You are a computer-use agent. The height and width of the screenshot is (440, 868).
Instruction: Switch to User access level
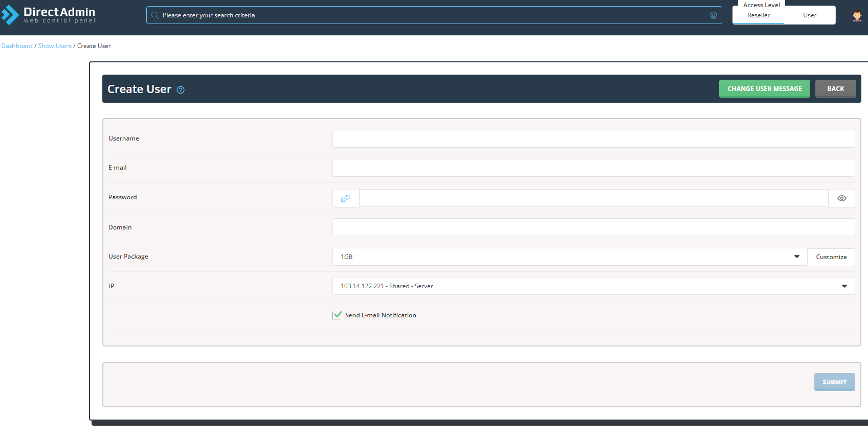click(809, 15)
